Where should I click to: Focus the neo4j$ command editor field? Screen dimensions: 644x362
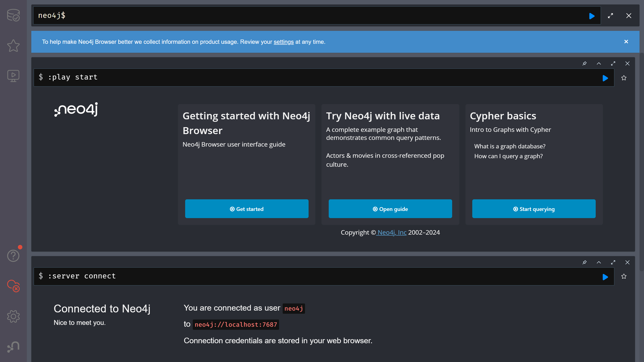click(x=300, y=16)
